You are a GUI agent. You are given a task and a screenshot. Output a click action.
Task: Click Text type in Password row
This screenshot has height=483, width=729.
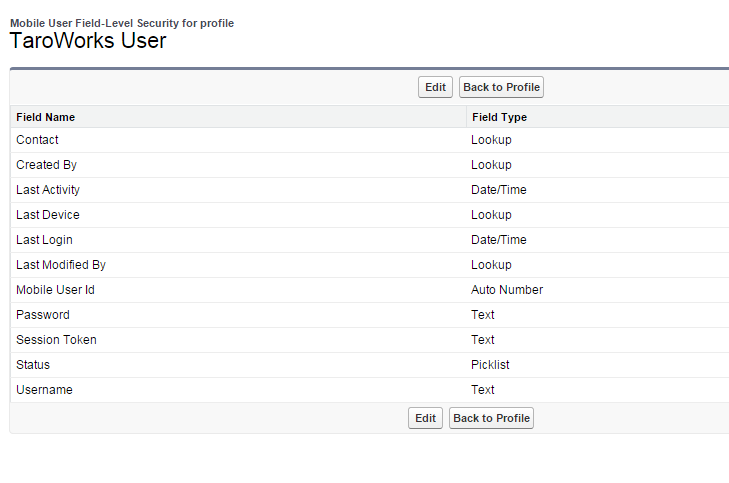pyautogui.click(x=483, y=315)
